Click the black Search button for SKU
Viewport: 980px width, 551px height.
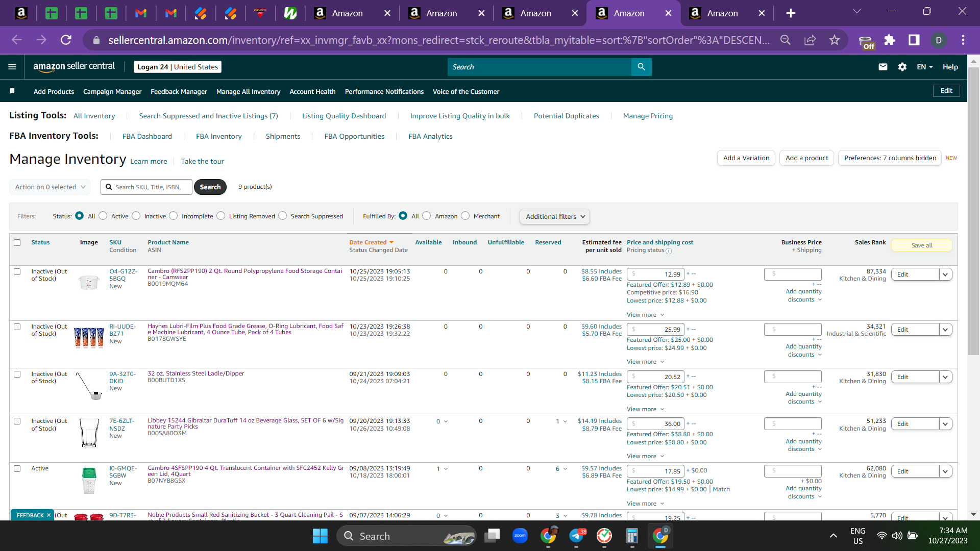pyautogui.click(x=210, y=187)
